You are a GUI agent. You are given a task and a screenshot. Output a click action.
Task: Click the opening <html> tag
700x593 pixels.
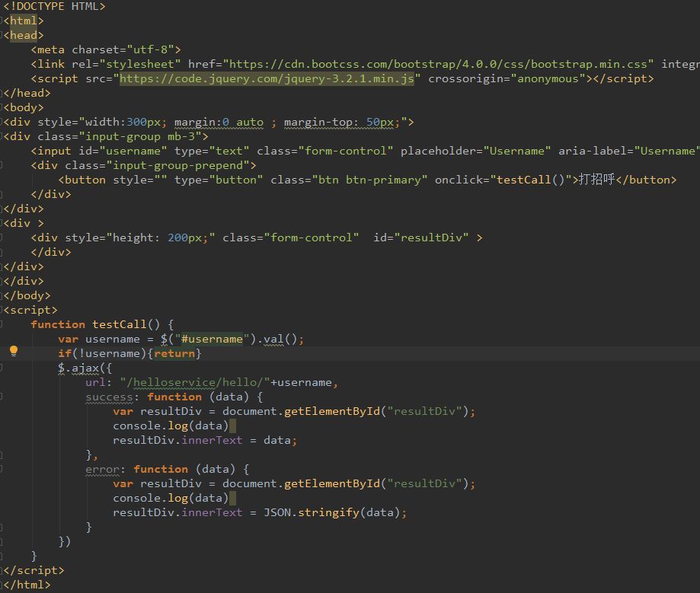point(24,21)
